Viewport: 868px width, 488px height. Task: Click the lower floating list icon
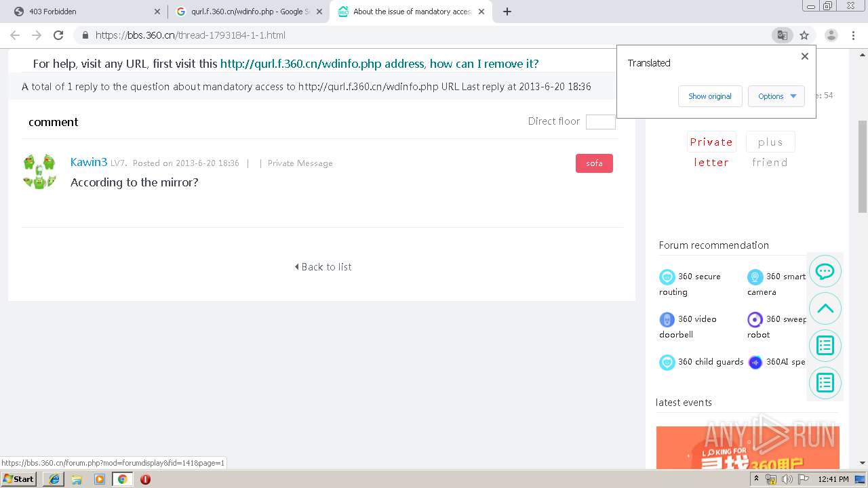[x=825, y=383]
